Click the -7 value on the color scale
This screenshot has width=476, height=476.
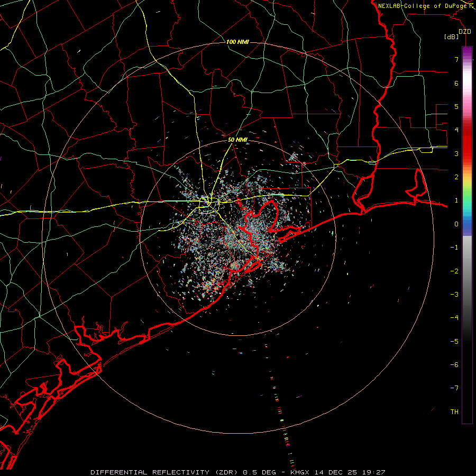pyautogui.click(x=454, y=388)
